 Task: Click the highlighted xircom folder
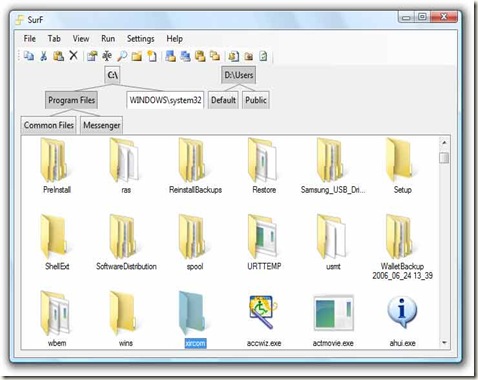coord(195,319)
